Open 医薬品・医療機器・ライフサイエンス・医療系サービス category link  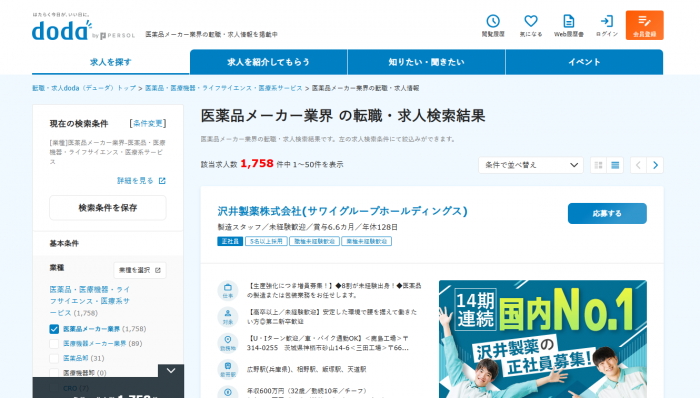89,301
